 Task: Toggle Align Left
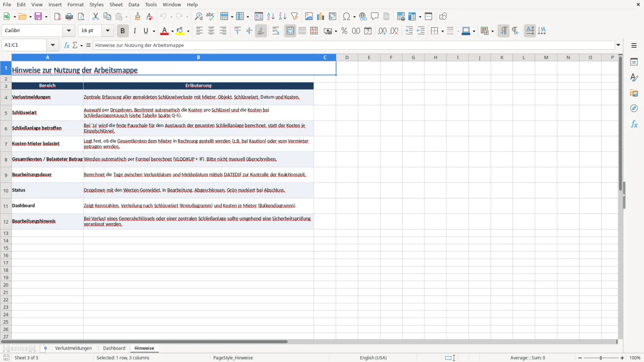click(x=199, y=31)
